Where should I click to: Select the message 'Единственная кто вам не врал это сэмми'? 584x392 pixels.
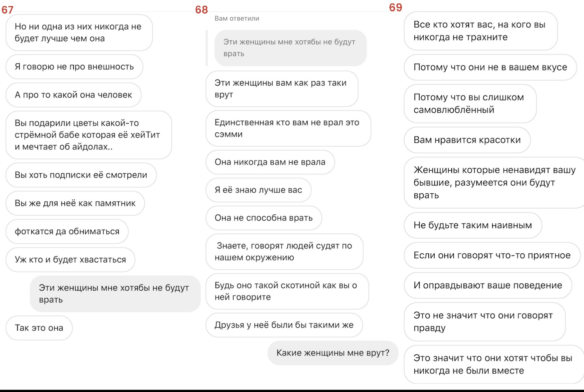tap(288, 129)
